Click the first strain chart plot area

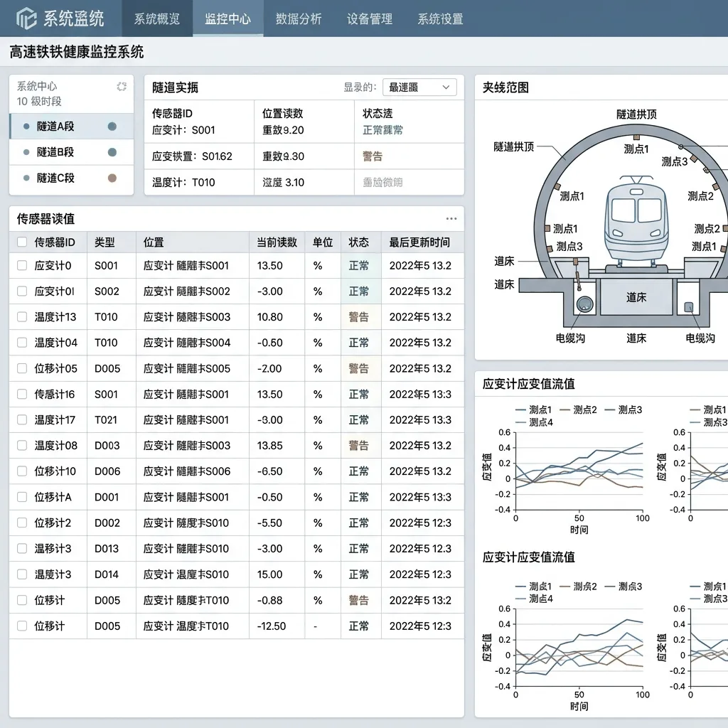pyautogui.click(x=579, y=471)
